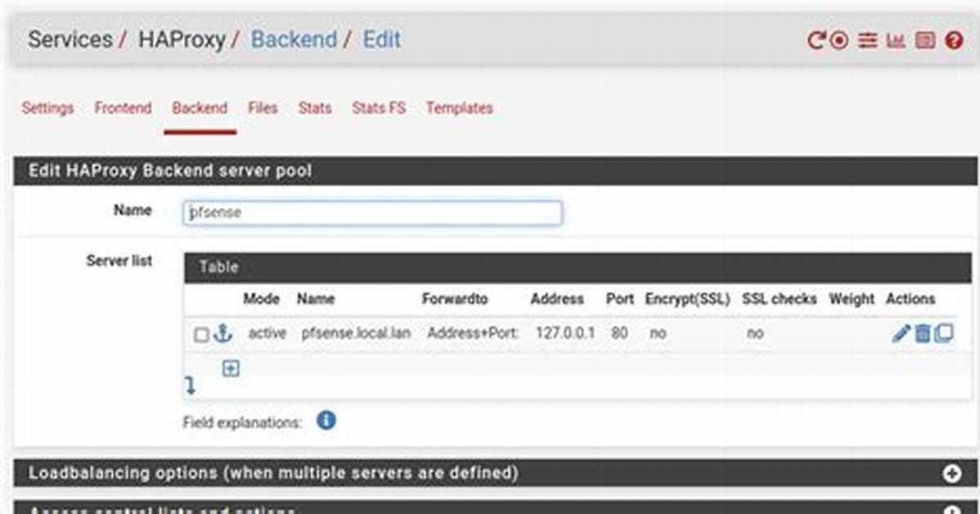Click the SSL checks column header

point(780,299)
